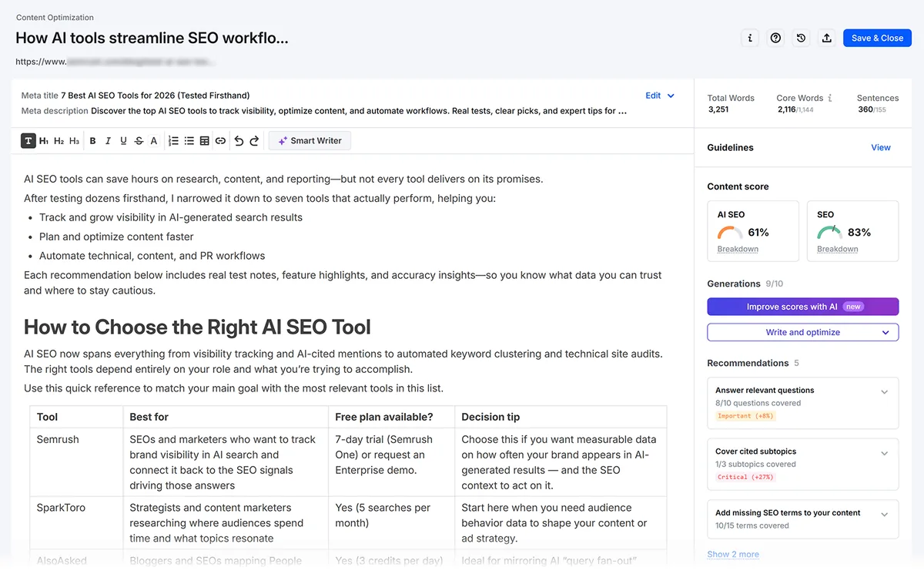Viewport: 924px width, 574px height.
Task: Apply Heading 3 format
Action: coord(75,141)
